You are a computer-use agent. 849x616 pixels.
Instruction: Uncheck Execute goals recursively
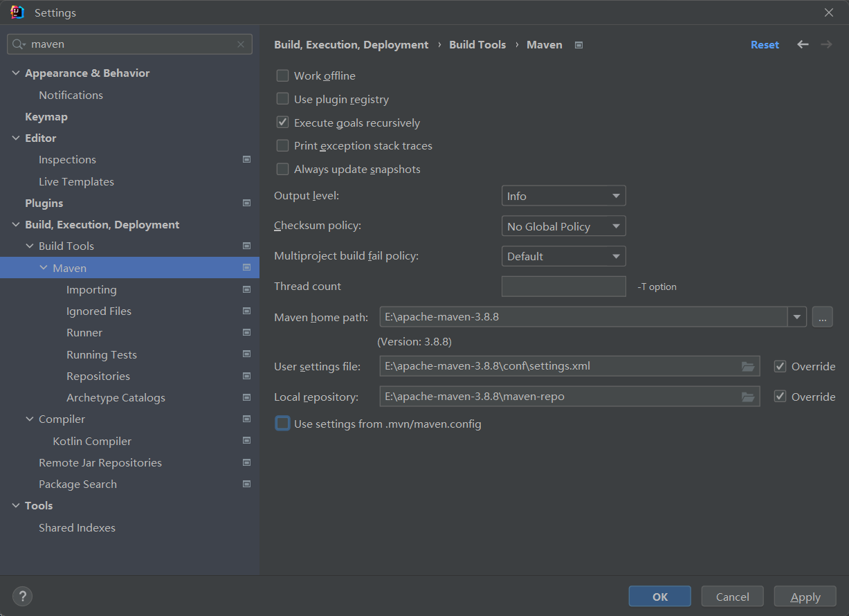coord(282,123)
